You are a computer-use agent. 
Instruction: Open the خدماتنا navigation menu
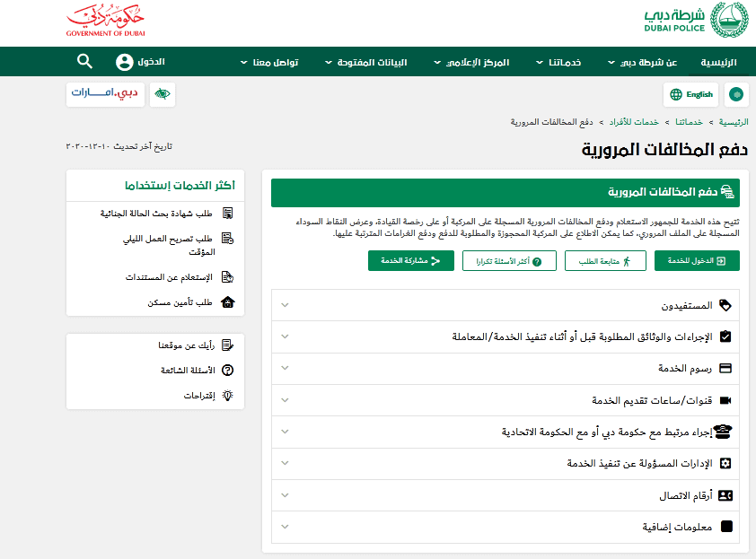558,62
